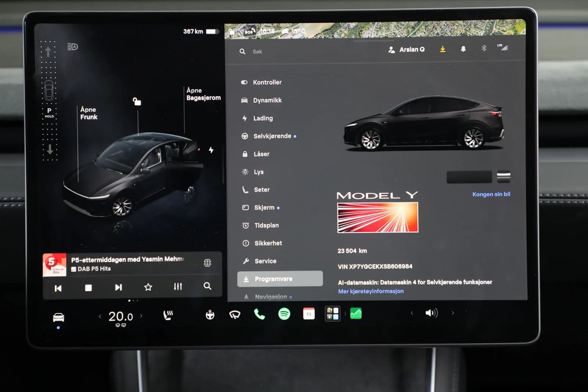Open the Navigasjon menu

click(x=268, y=297)
